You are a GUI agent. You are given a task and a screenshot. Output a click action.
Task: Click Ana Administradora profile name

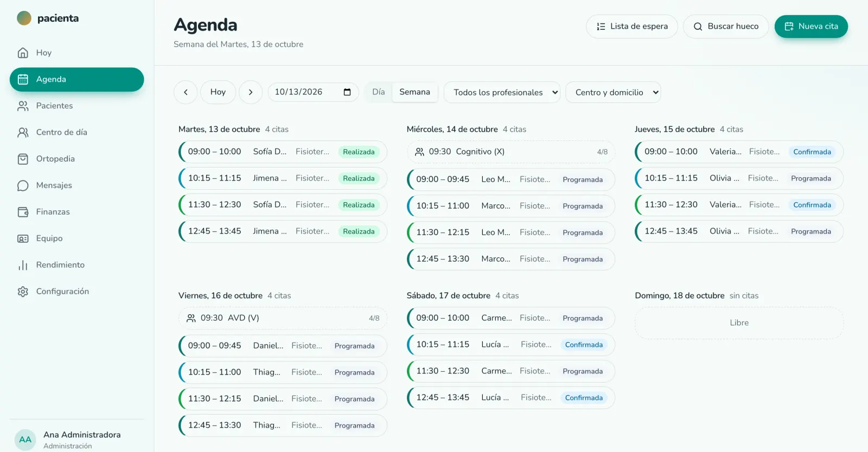click(82, 435)
